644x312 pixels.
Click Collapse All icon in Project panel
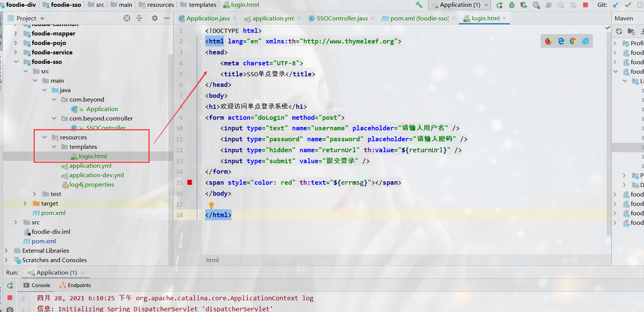pos(139,18)
